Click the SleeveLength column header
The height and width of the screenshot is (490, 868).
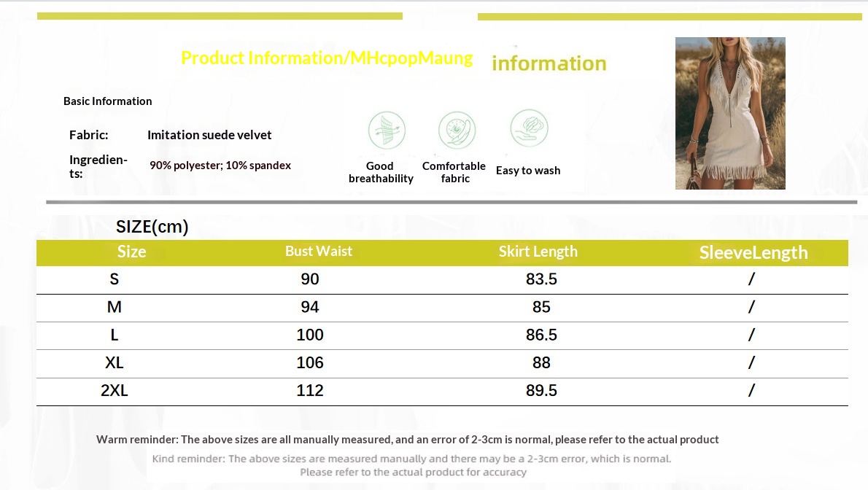pyautogui.click(x=753, y=253)
